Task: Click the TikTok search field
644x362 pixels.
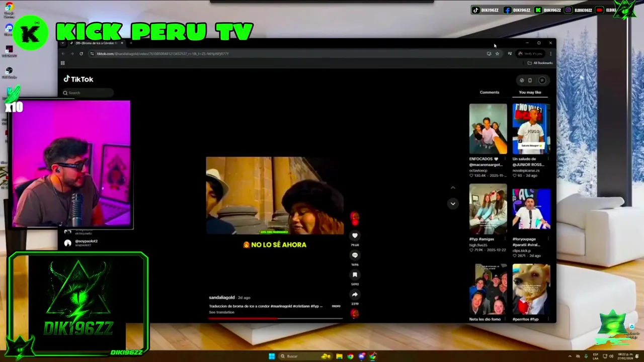Action: 88,93
